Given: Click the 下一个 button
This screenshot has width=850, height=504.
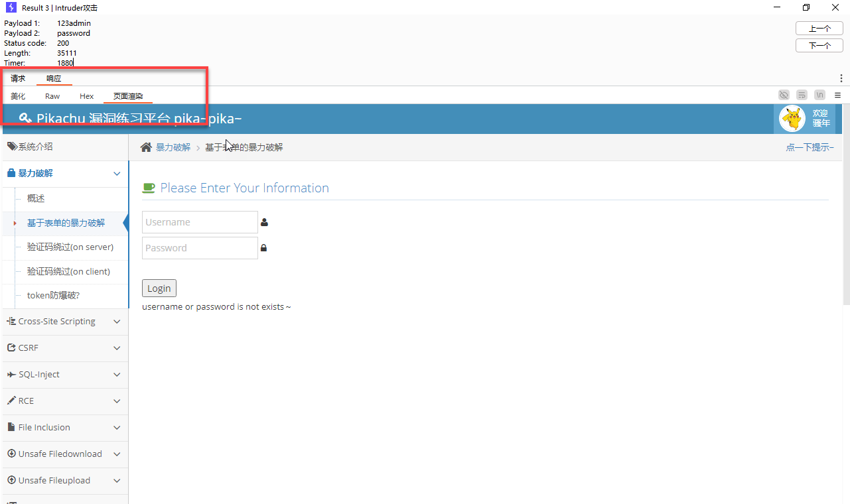Looking at the screenshot, I should click(819, 45).
